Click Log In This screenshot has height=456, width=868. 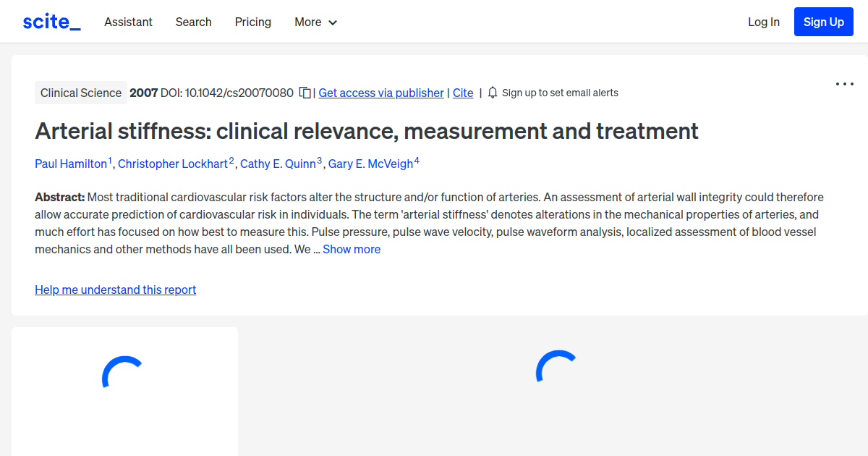(x=764, y=22)
